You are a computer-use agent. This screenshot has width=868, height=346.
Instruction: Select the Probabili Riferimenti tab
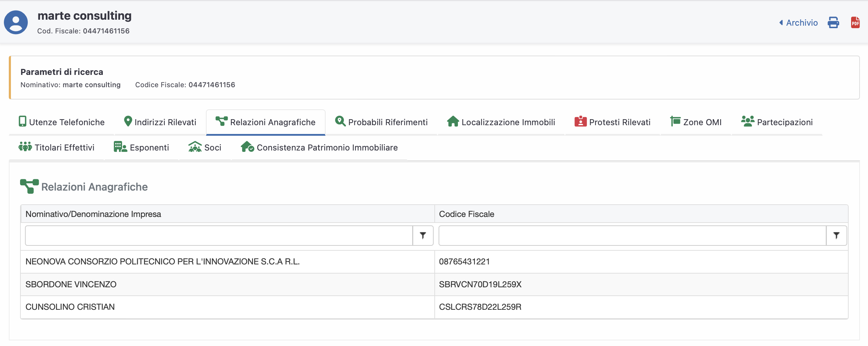[x=381, y=122]
